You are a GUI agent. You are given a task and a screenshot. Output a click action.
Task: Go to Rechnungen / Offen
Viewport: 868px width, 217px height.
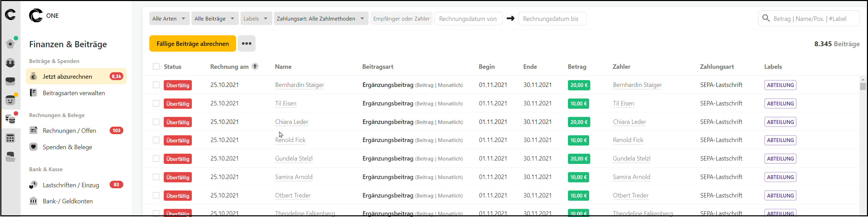70,130
